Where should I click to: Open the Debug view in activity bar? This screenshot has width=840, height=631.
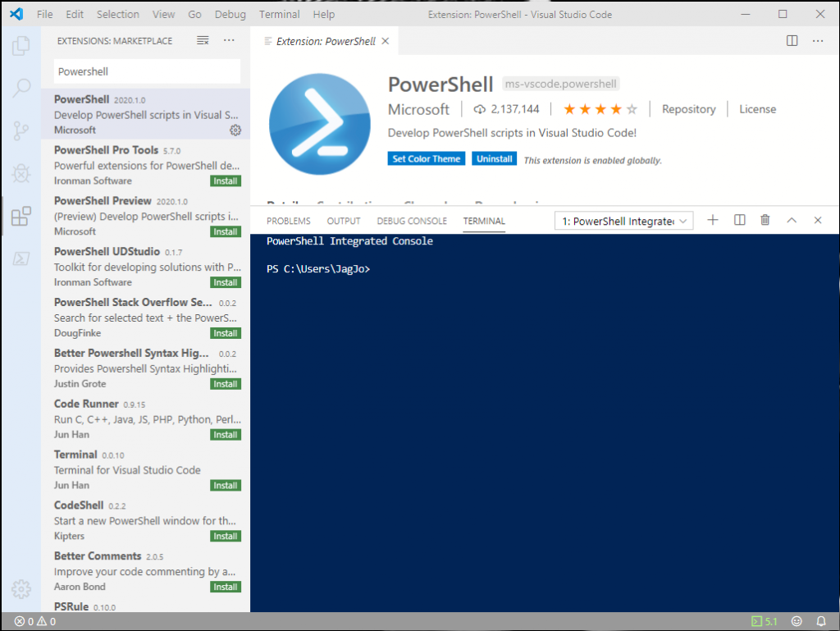point(21,173)
